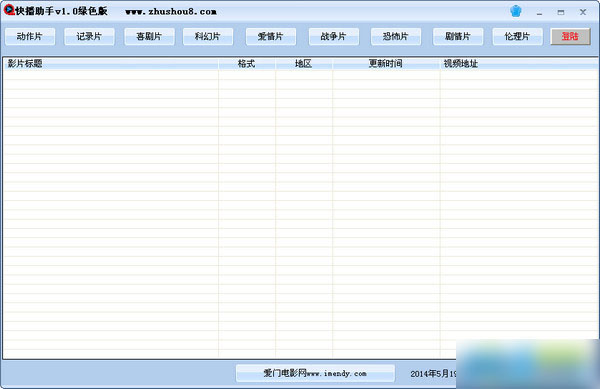Sort by 格式 column header
The width and height of the screenshot is (600, 389).
[247, 63]
